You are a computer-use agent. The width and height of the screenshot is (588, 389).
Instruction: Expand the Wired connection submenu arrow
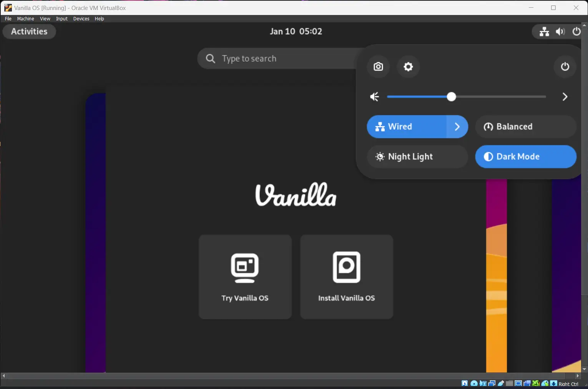click(457, 126)
